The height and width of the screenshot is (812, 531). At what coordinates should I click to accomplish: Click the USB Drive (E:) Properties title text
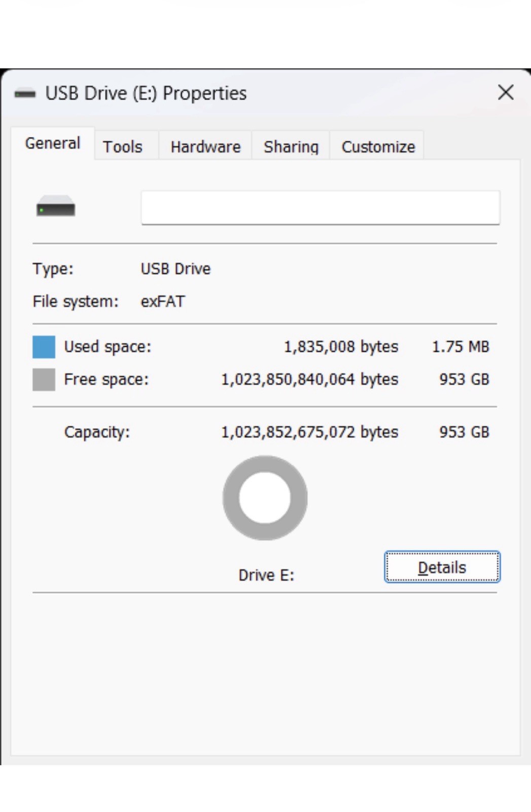pyautogui.click(x=146, y=93)
